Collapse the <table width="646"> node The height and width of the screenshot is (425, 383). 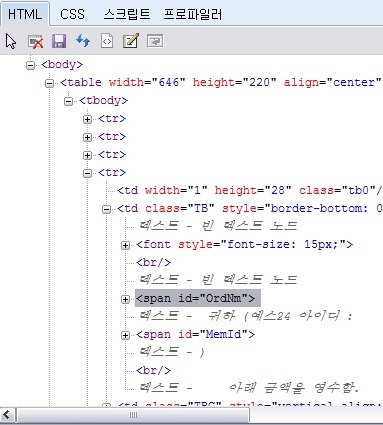pyautogui.click(x=49, y=83)
